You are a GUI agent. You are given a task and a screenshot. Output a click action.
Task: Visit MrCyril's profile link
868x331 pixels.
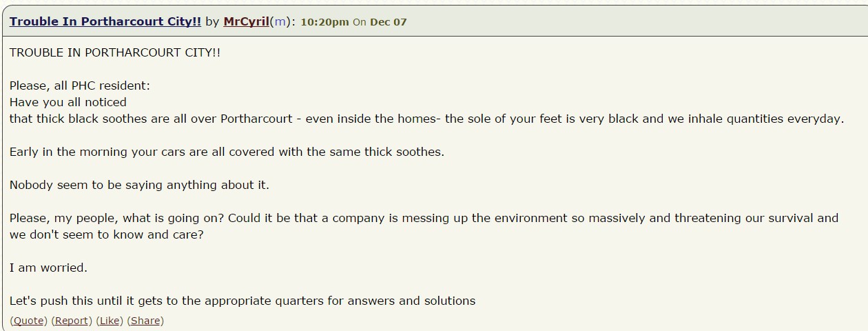click(x=246, y=21)
